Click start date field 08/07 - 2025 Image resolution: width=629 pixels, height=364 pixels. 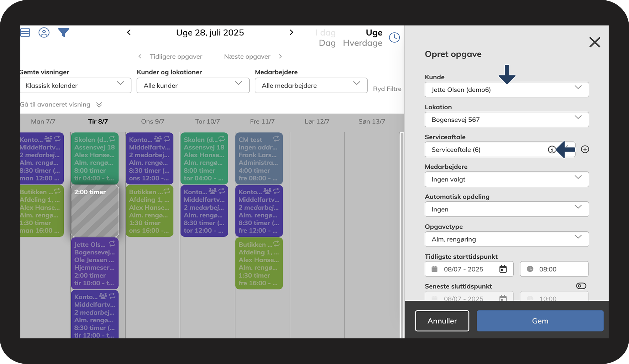[469, 269]
